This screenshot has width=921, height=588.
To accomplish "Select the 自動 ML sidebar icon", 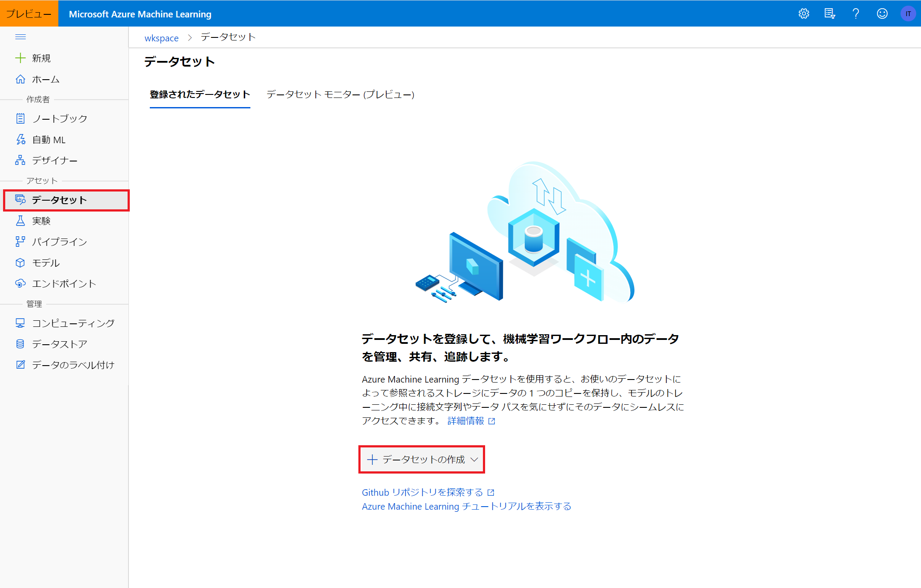I will (x=20, y=139).
